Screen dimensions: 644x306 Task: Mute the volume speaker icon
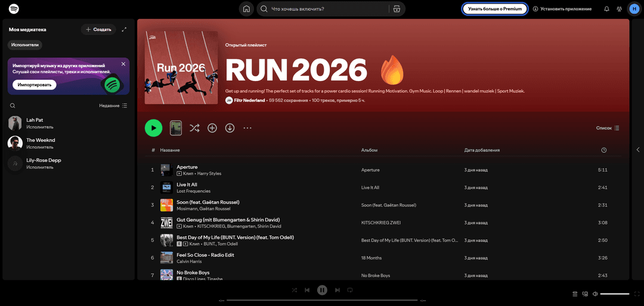tap(595, 293)
